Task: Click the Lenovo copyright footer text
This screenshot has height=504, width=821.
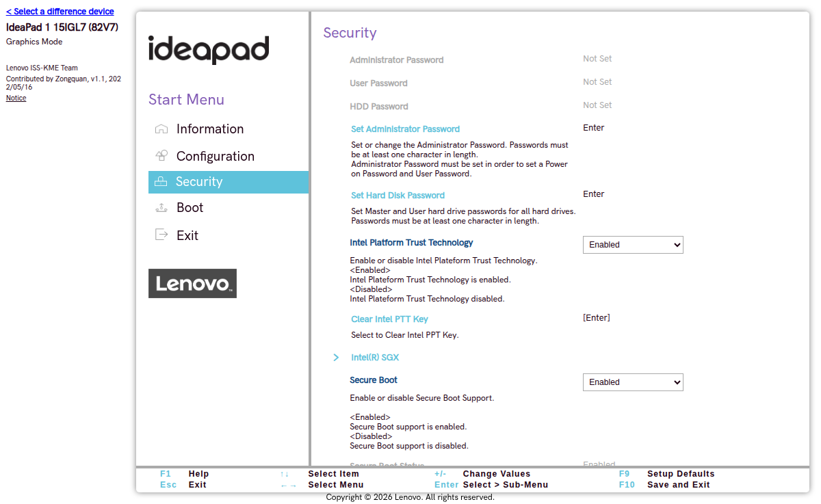Action: pos(410,497)
